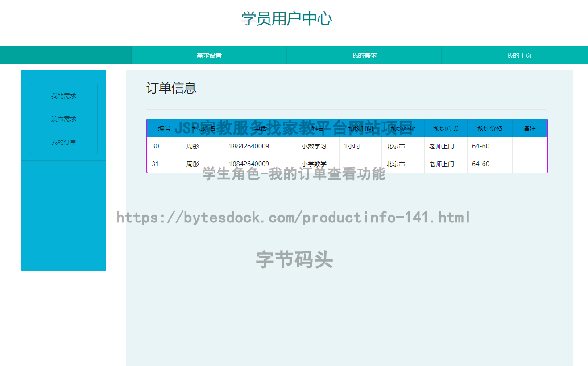Click order number 30 cell

164,146
